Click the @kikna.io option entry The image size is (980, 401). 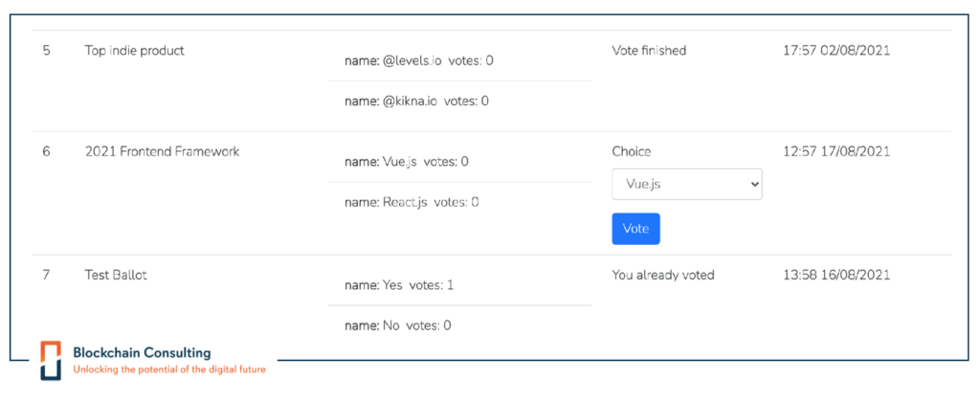[x=416, y=100]
